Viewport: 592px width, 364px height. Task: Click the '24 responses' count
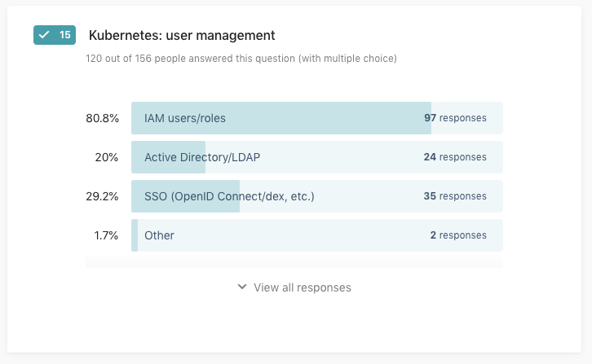[x=455, y=157]
